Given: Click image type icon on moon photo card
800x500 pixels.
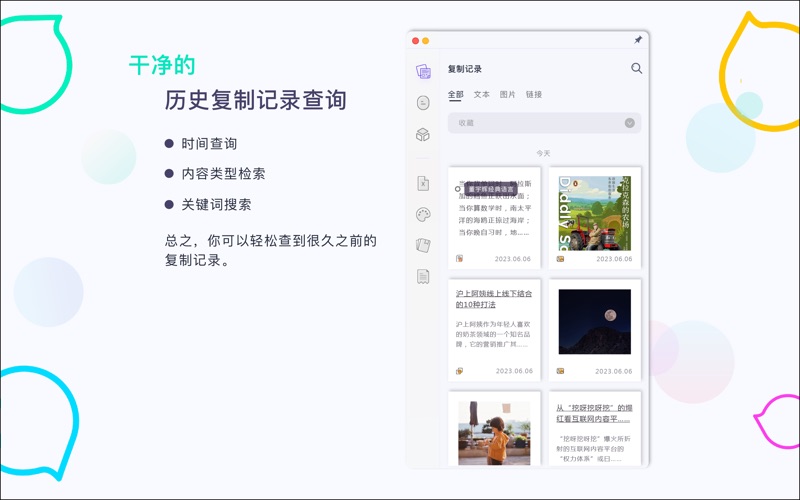Looking at the screenshot, I should [560, 371].
